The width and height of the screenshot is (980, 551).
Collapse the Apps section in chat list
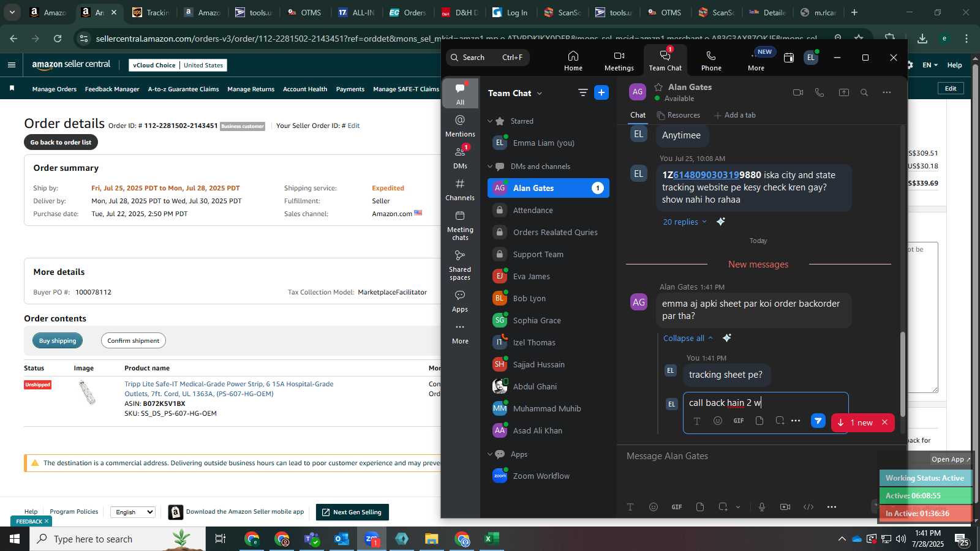click(x=490, y=454)
